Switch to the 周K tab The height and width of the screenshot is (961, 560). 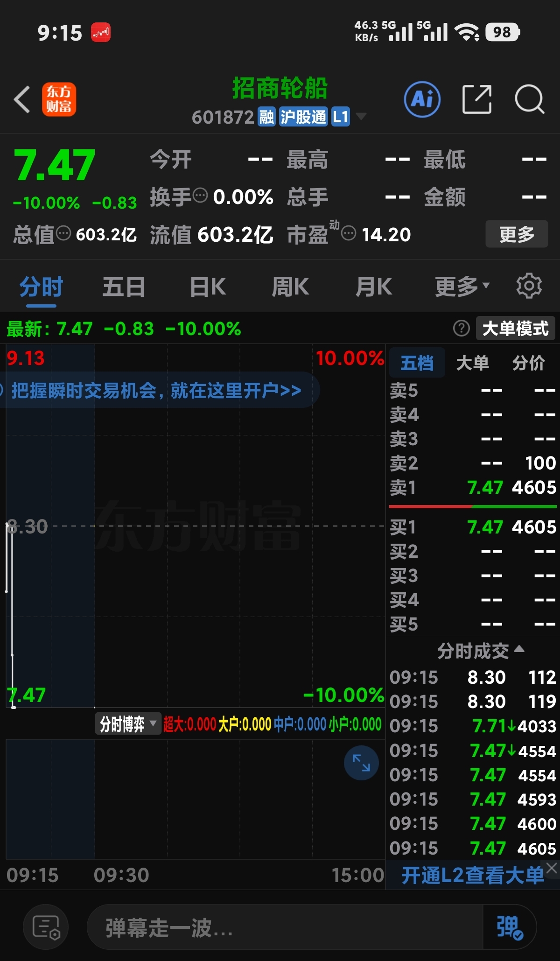pyautogui.click(x=290, y=286)
